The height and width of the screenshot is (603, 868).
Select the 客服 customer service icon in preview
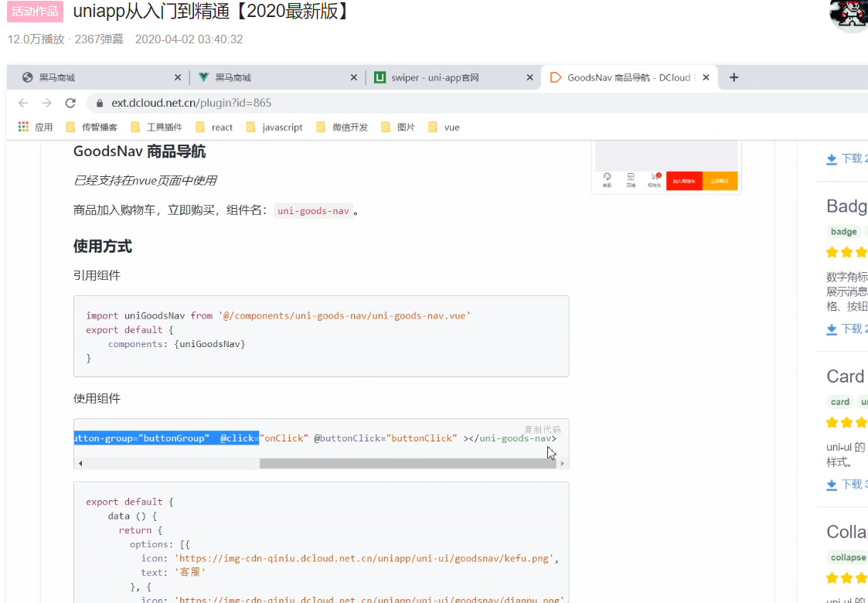[x=607, y=176]
